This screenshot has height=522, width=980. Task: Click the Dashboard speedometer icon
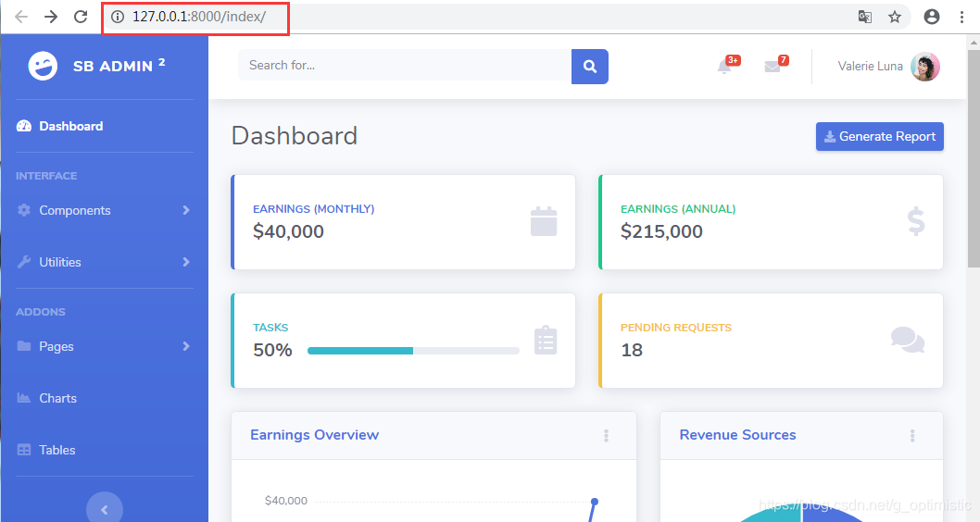click(24, 126)
